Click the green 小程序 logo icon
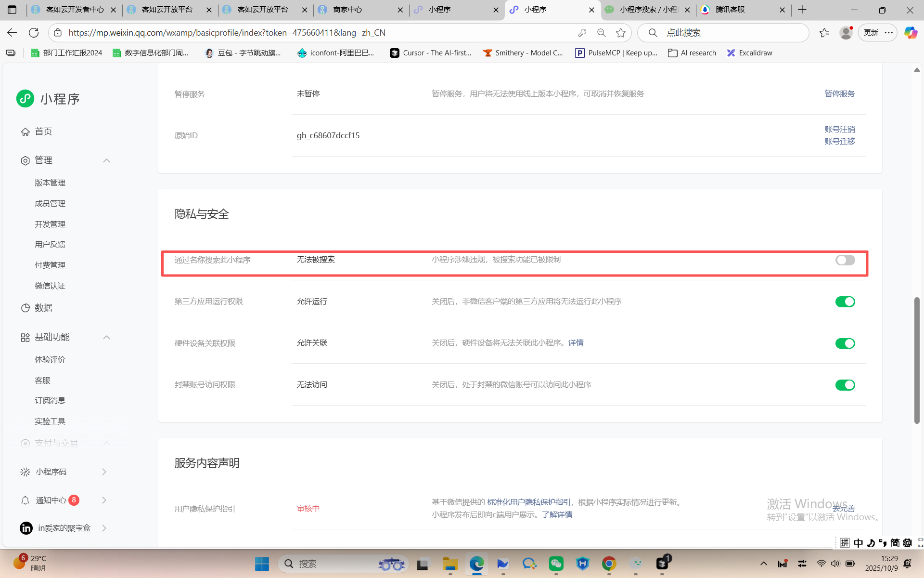The image size is (924, 578). 25,99
